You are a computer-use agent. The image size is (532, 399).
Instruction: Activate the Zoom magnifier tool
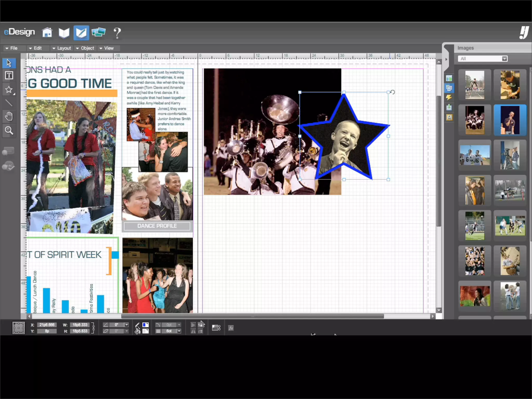[x=9, y=130]
